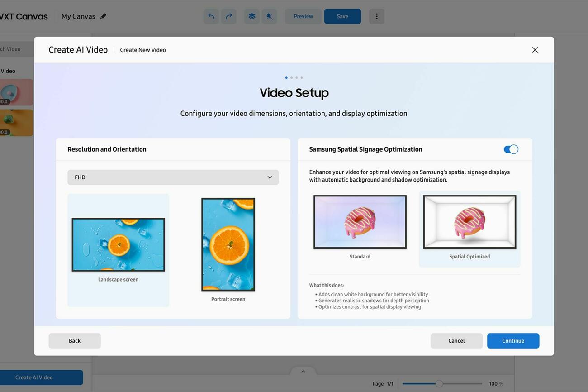
Task: Click the Undo arrow icon
Action: coord(210,16)
